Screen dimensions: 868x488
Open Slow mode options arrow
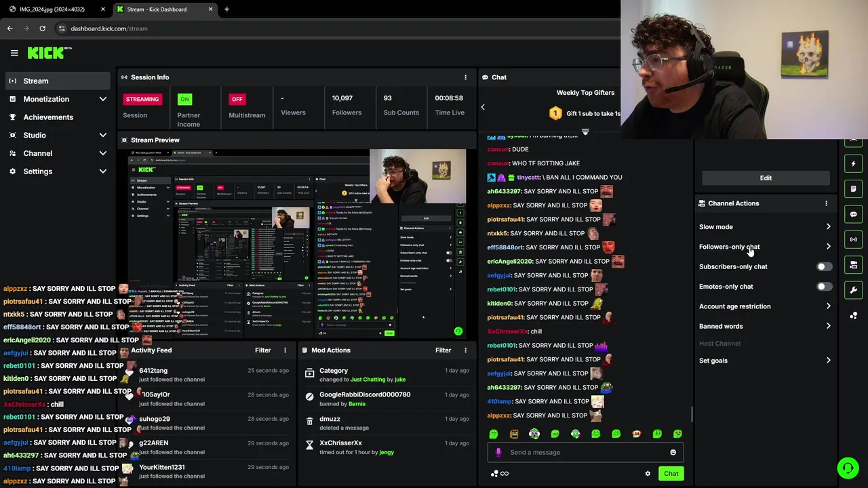(x=828, y=227)
